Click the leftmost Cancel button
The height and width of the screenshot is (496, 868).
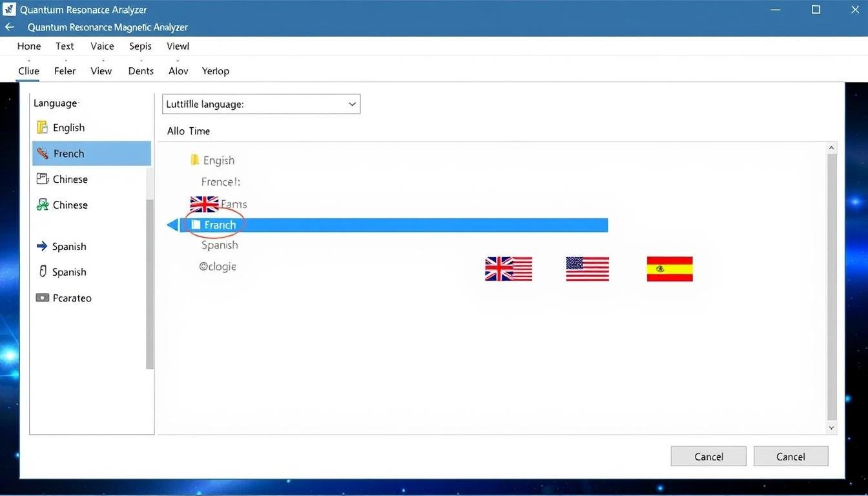pyautogui.click(x=708, y=456)
